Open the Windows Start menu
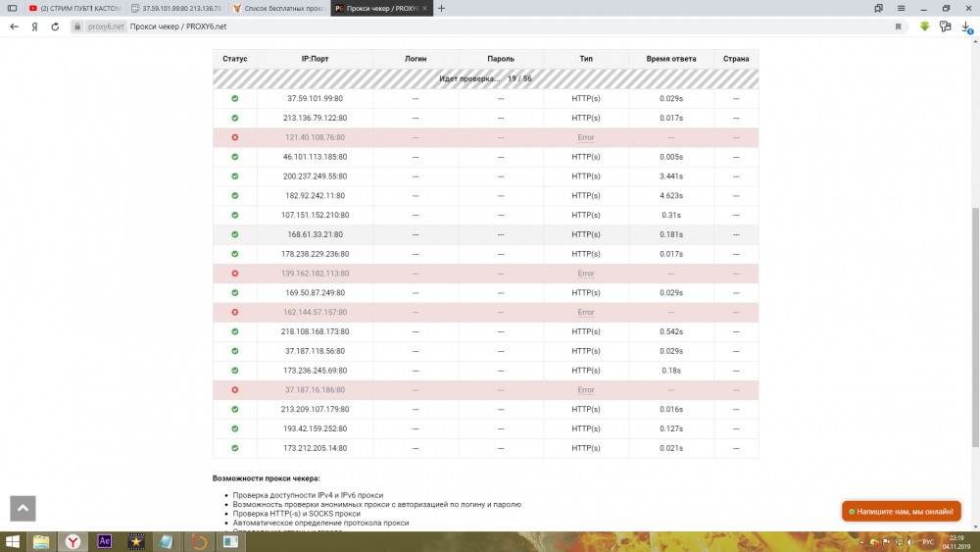This screenshot has width=980, height=552. [13, 541]
